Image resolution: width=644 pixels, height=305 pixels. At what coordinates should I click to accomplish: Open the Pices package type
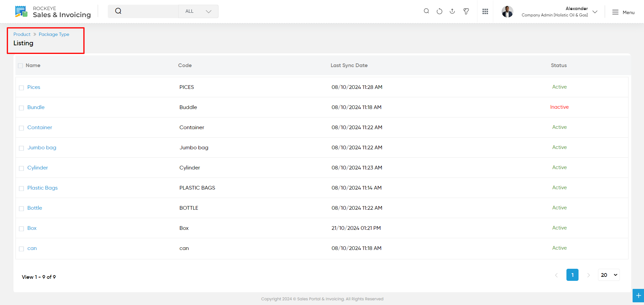click(34, 87)
